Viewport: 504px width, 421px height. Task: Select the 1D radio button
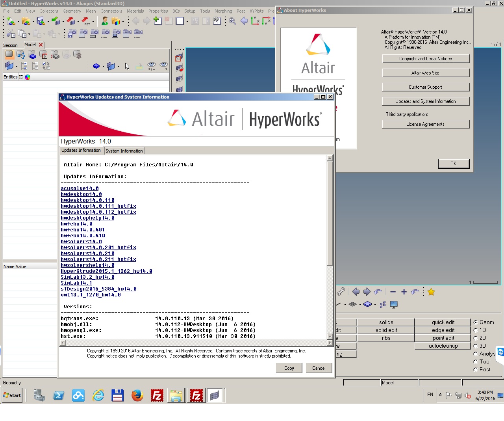476,330
